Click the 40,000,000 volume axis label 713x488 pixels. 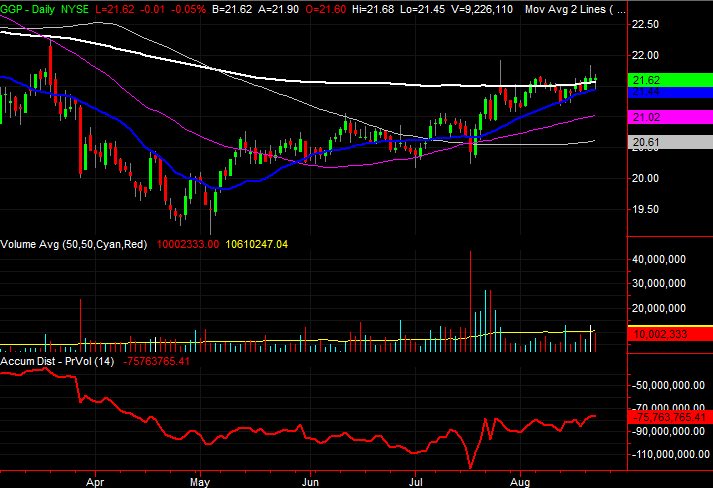tap(659, 259)
